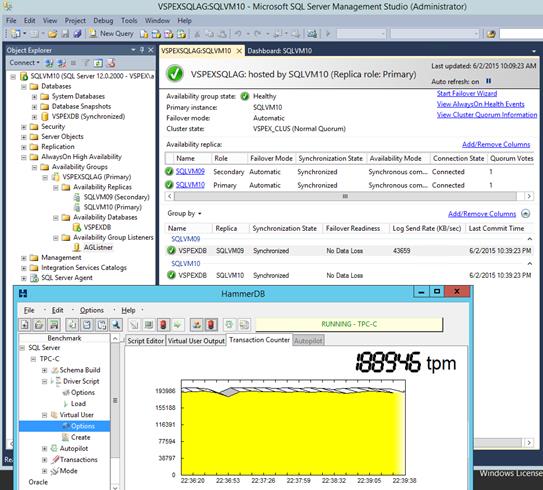Select Create under Virtual User in HammerDB

80,437
